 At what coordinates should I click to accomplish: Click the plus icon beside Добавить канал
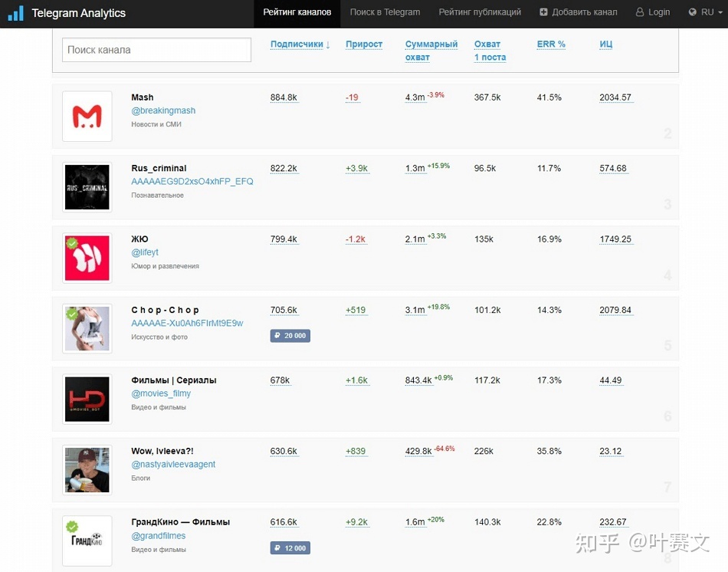[x=543, y=12]
